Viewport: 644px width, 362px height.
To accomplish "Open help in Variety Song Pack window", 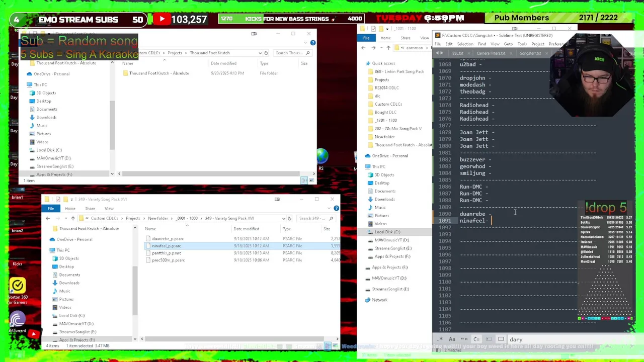I will click(336, 208).
